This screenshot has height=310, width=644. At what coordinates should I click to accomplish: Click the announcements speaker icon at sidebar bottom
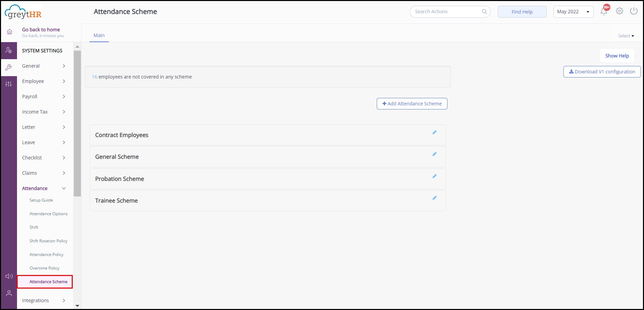tap(9, 276)
